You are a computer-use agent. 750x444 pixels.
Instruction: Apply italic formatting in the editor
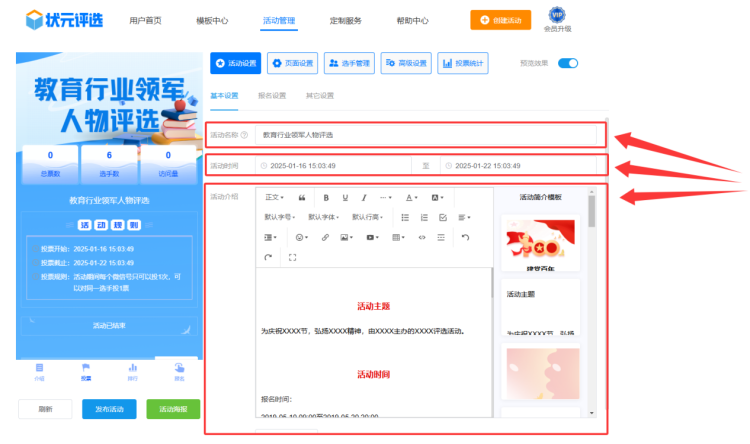364,197
